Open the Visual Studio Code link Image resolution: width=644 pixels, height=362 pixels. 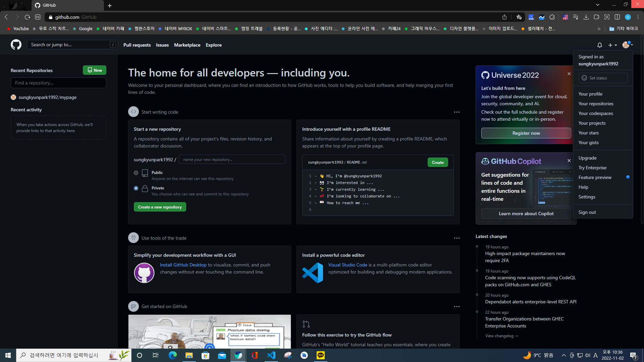348,265
